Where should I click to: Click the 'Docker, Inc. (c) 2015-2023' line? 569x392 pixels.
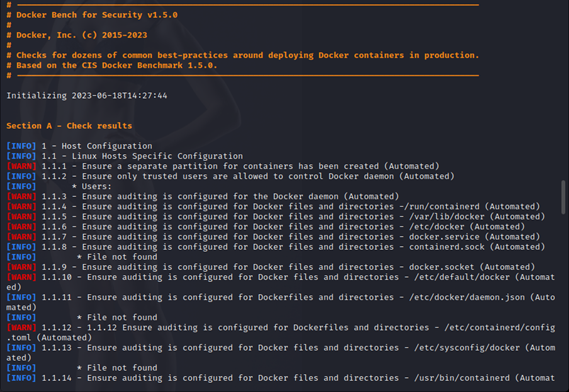77,35
